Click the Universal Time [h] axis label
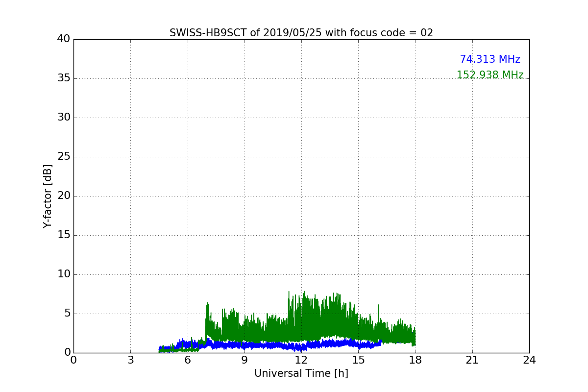Image resolution: width=588 pixels, height=392 pixels. tap(301, 373)
